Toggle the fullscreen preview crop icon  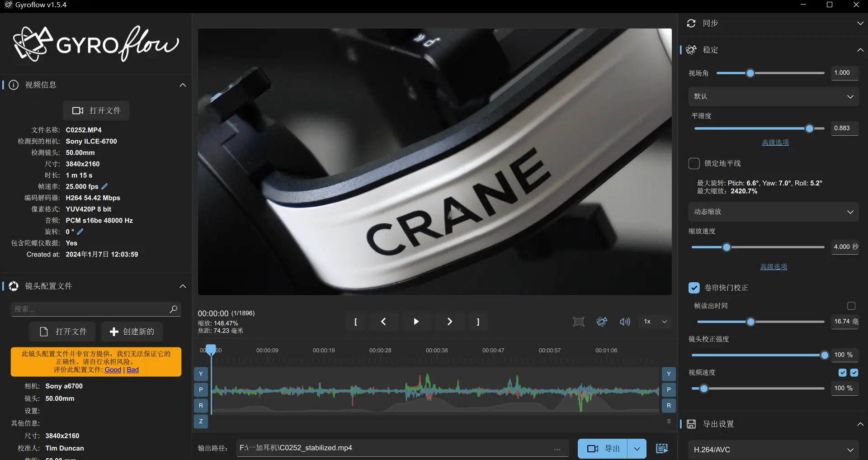point(579,322)
